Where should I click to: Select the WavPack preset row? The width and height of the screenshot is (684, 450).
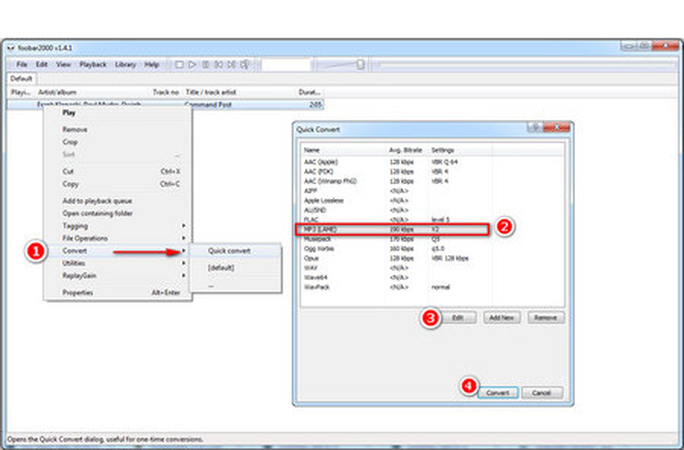432,287
